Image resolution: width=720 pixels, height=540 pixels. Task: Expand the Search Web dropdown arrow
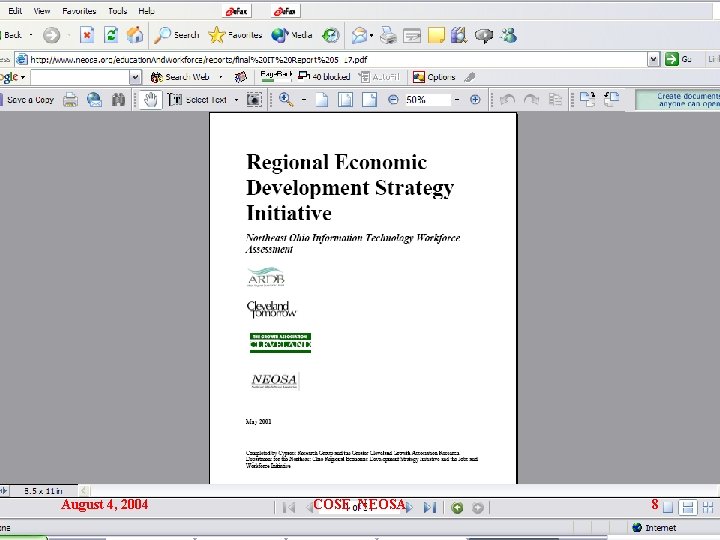click(x=221, y=77)
